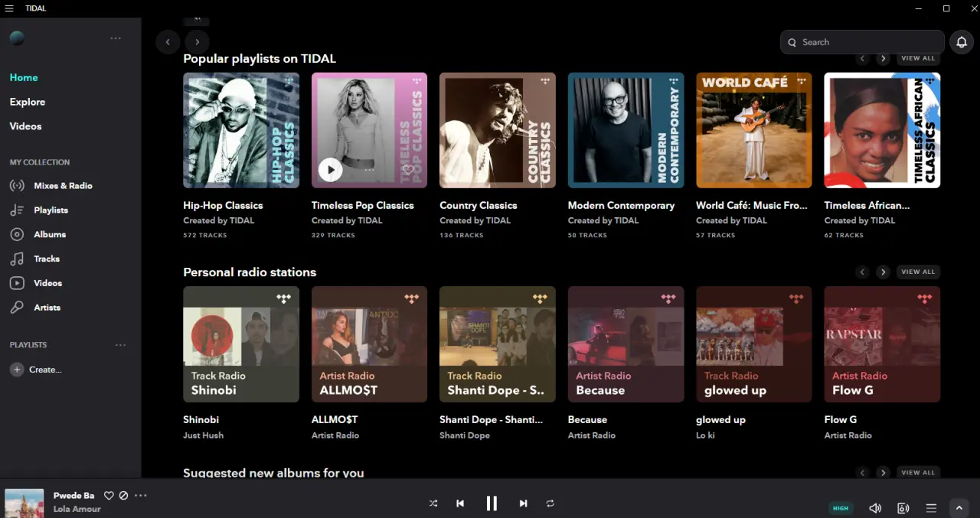Open the Hip-Hop Classics playlist cover
Viewport: 980px width, 518px height.
coord(241,130)
